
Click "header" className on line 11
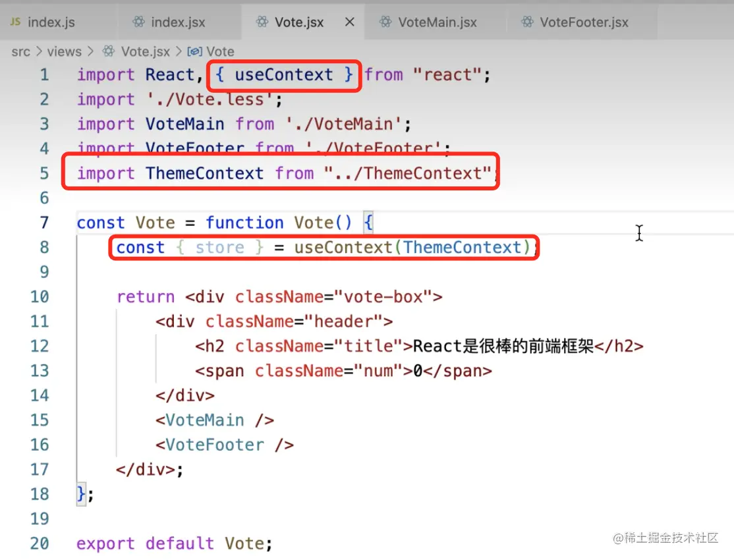coord(343,322)
